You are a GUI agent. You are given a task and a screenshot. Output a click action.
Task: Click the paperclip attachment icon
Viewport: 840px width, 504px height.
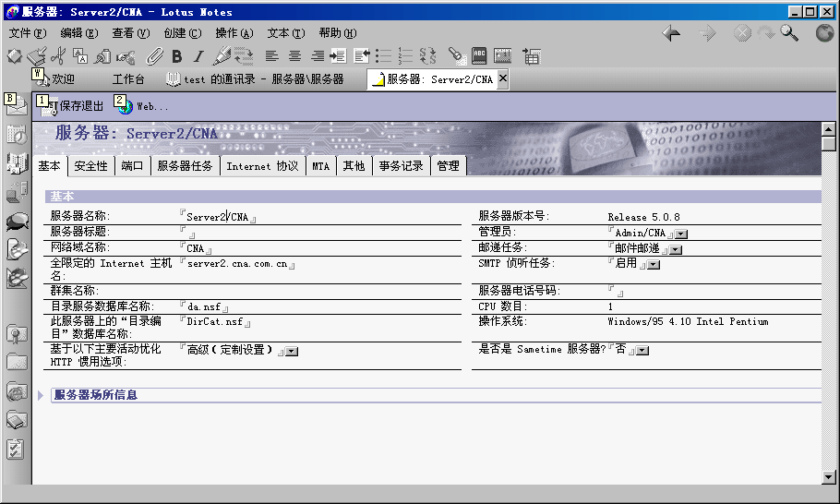point(154,56)
